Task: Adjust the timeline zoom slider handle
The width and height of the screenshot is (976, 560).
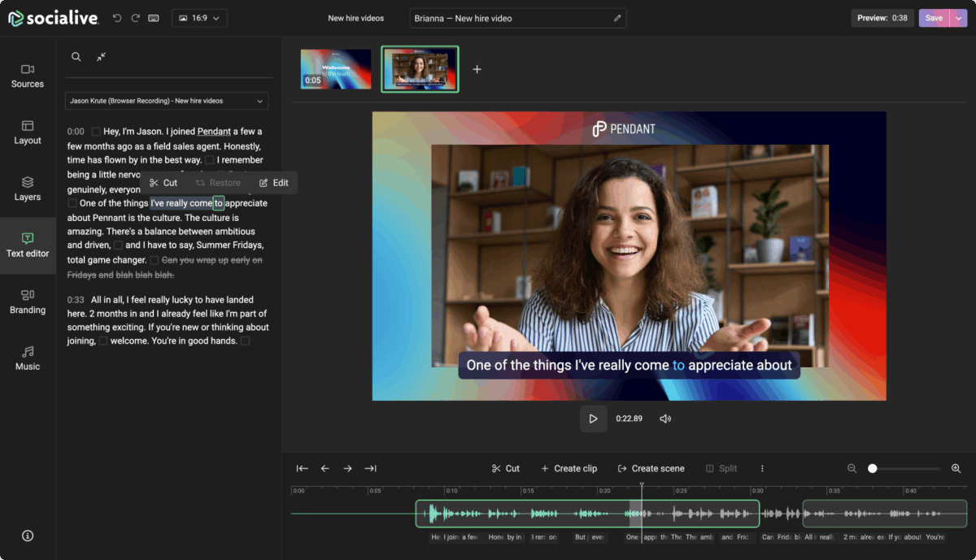Action: [x=873, y=468]
